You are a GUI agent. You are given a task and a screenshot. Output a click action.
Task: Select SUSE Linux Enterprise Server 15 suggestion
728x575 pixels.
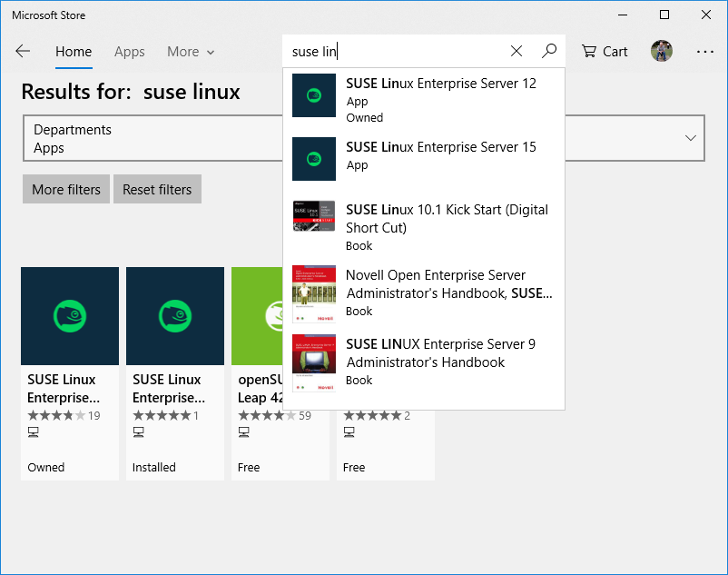(x=423, y=158)
